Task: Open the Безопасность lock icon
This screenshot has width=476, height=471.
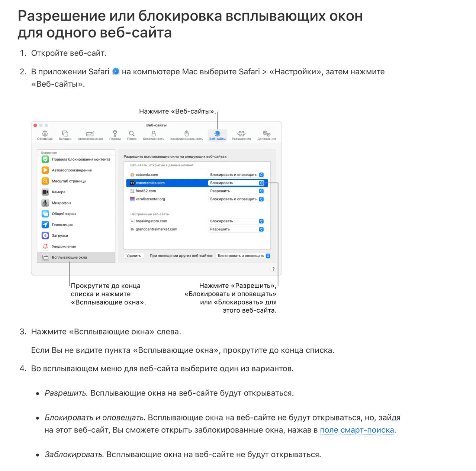Action: (154, 133)
